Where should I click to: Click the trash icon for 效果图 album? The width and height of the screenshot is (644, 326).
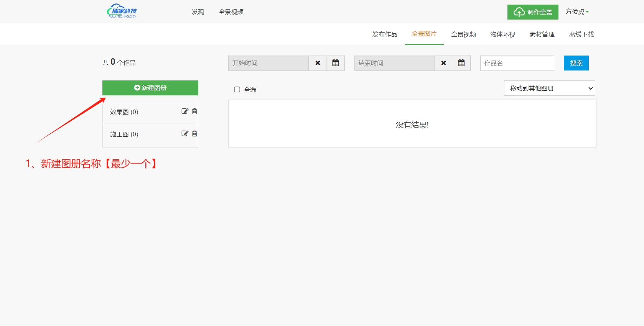tap(194, 111)
